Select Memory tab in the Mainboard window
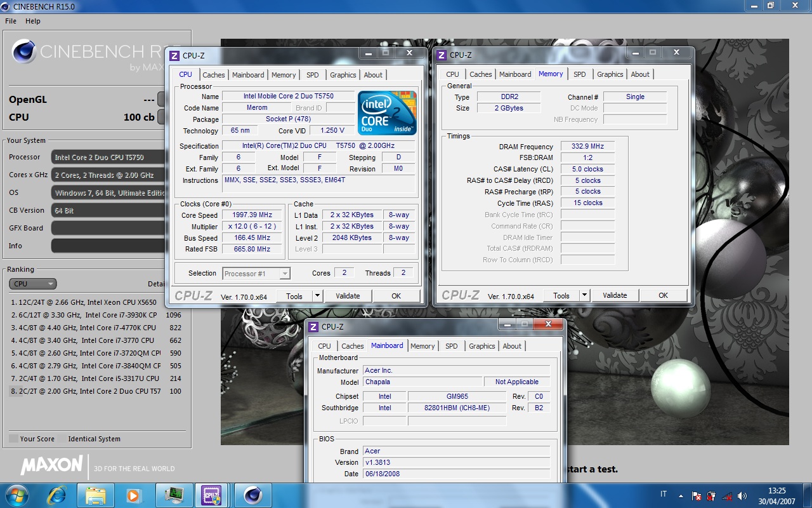The width and height of the screenshot is (812, 508). pyautogui.click(x=422, y=346)
